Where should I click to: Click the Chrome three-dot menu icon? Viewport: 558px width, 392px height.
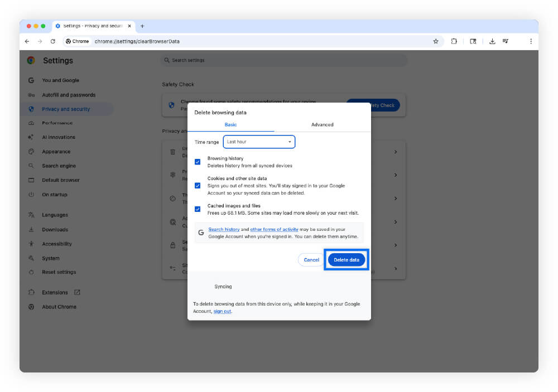(x=531, y=41)
